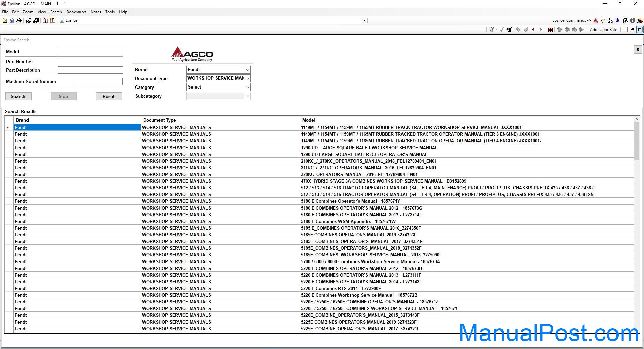The image size is (644, 349).
Task: Select the 1290 UD LARGE SQUARE BALER WORKSHOP SERVICE MANUAL row
Action: pos(319,148)
